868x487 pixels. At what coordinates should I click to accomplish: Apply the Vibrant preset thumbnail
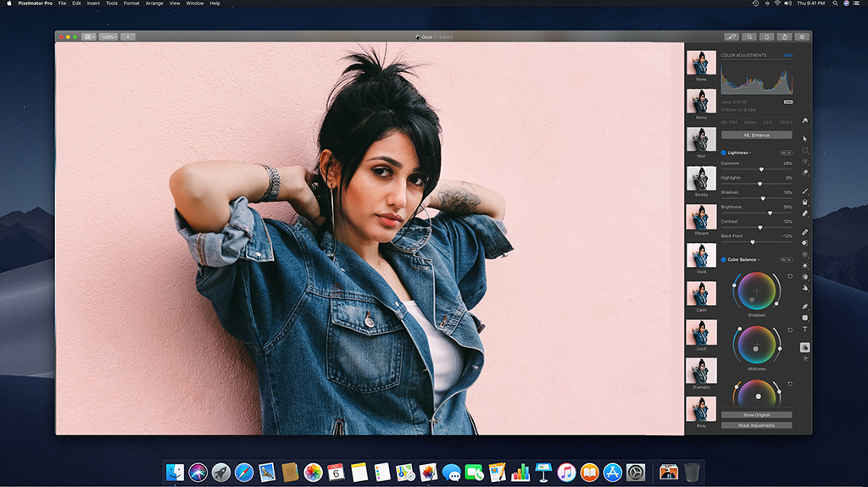701,217
